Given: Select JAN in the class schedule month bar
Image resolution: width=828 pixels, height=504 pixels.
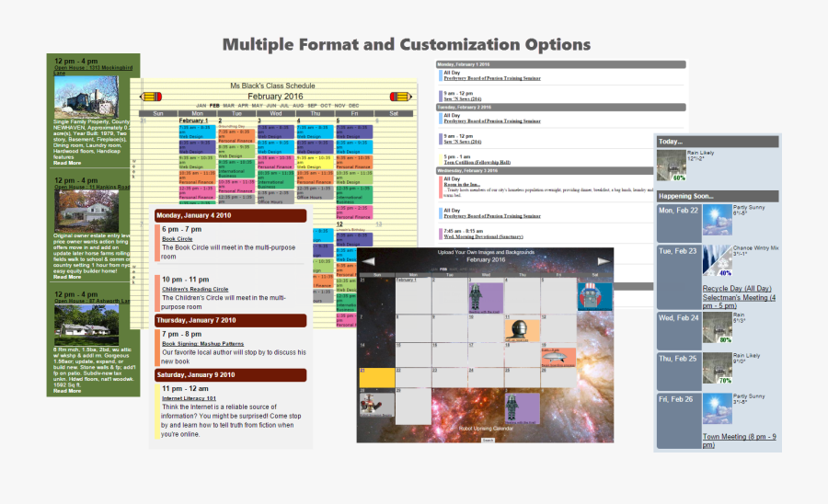Looking at the screenshot, I should pos(201,106).
